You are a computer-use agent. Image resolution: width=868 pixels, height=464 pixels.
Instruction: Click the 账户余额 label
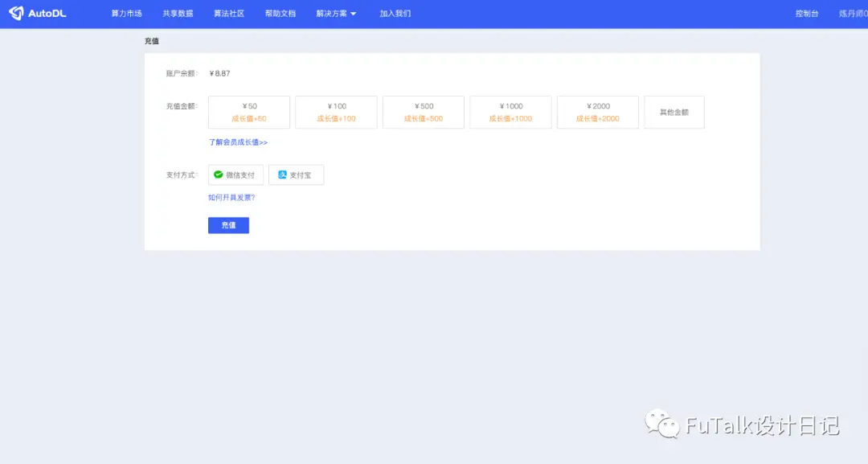pos(182,74)
